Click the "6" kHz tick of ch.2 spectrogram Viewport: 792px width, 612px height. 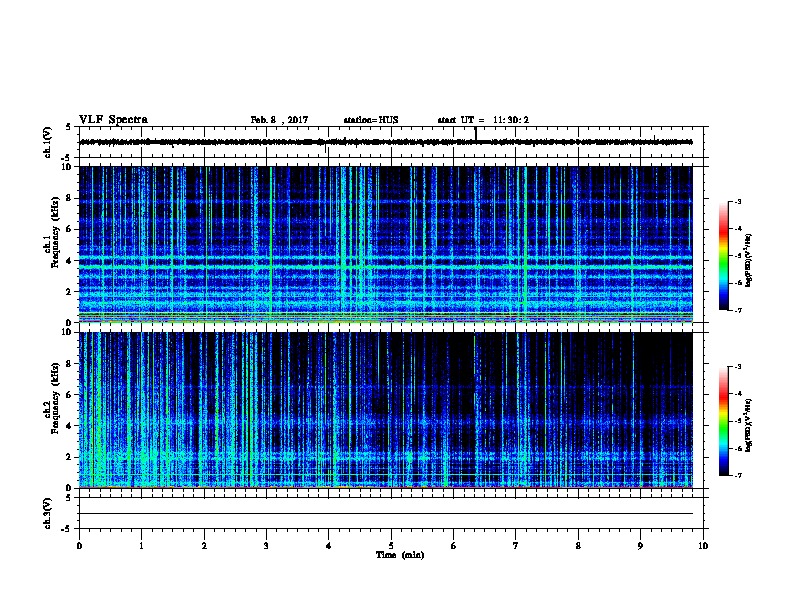tap(69, 394)
